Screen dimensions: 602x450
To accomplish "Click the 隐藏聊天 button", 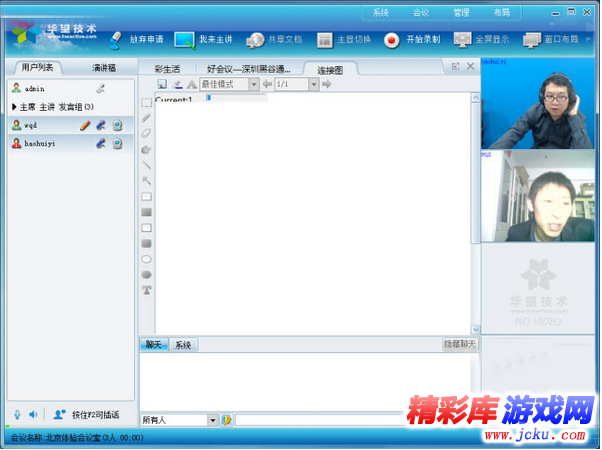I will pos(459,344).
